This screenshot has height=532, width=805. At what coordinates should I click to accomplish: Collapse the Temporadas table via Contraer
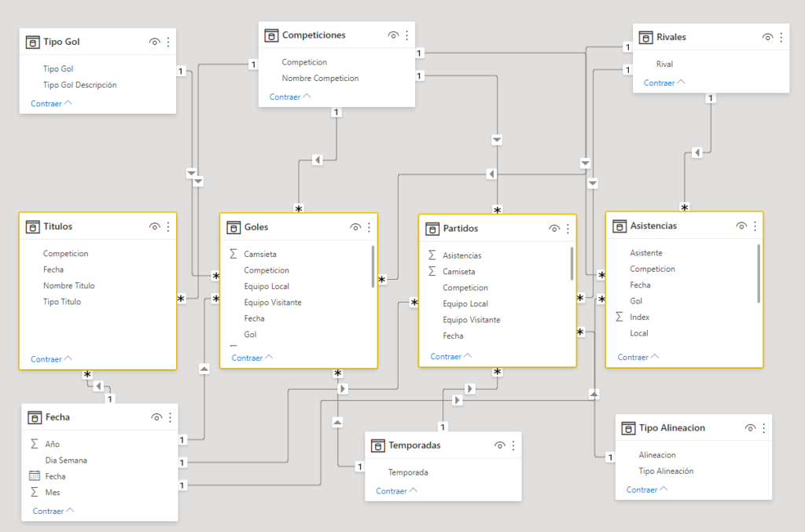[x=396, y=491]
